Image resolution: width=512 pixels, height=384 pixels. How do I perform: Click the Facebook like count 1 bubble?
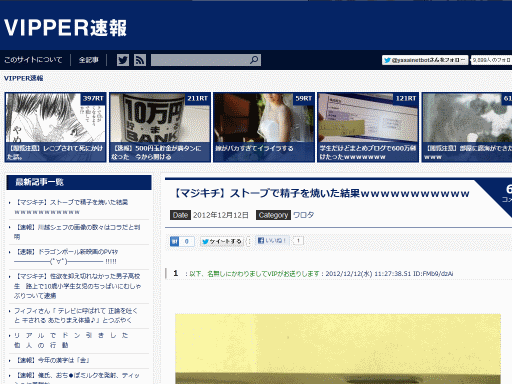298,240
